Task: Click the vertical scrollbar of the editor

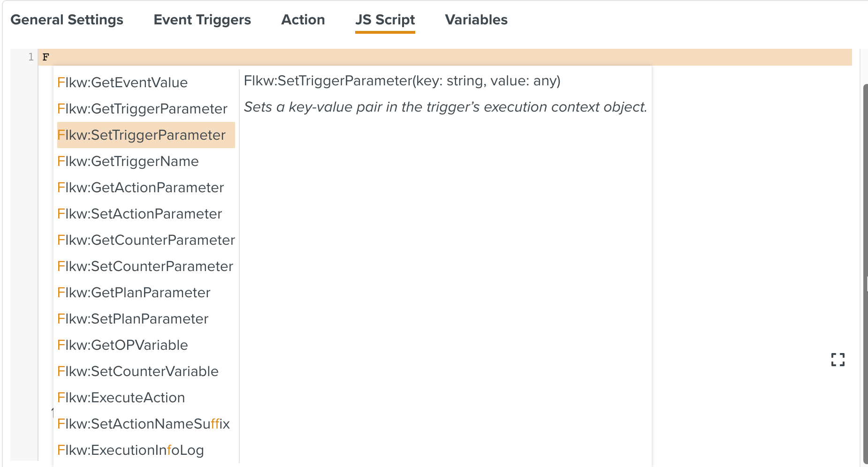Action: 865,272
